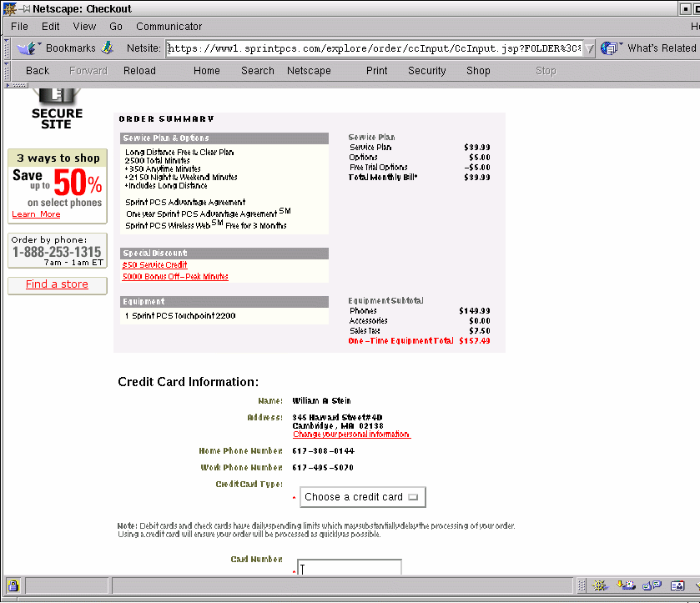
Task: Click the security padlock in status bar
Action: [x=13, y=585]
